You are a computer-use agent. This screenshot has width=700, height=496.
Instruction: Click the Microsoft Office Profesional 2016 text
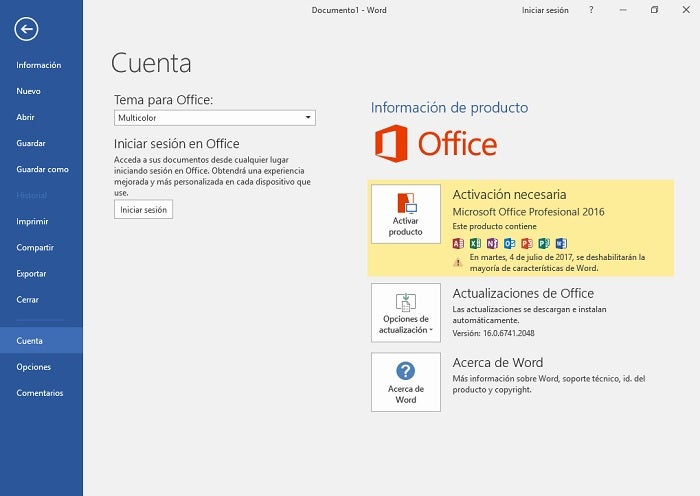click(x=529, y=212)
